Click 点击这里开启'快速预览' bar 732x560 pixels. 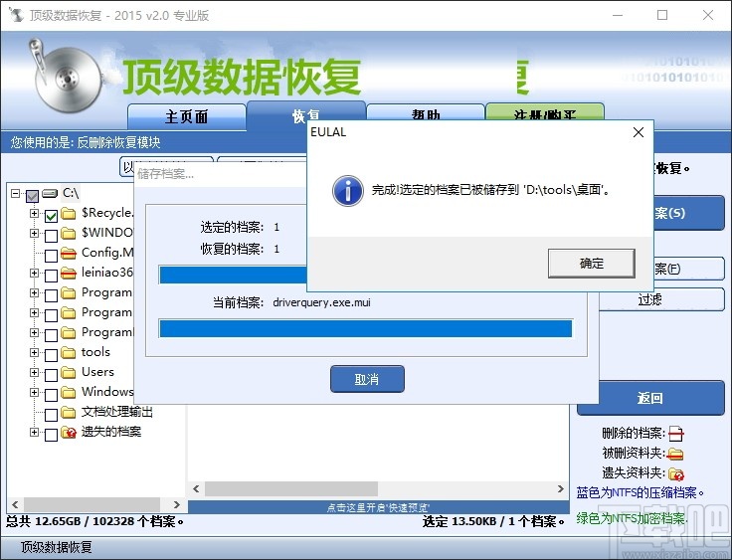[x=379, y=507]
